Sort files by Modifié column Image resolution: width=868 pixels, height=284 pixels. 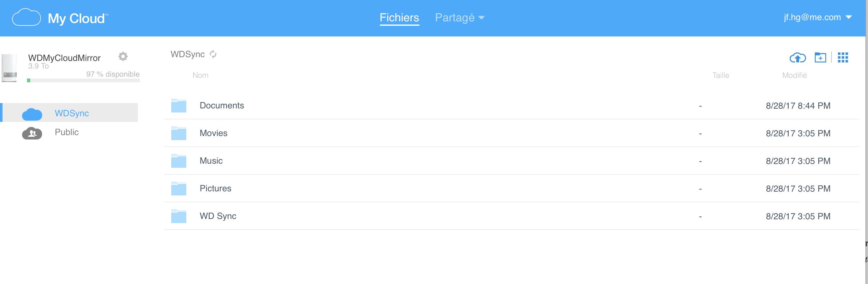click(794, 75)
